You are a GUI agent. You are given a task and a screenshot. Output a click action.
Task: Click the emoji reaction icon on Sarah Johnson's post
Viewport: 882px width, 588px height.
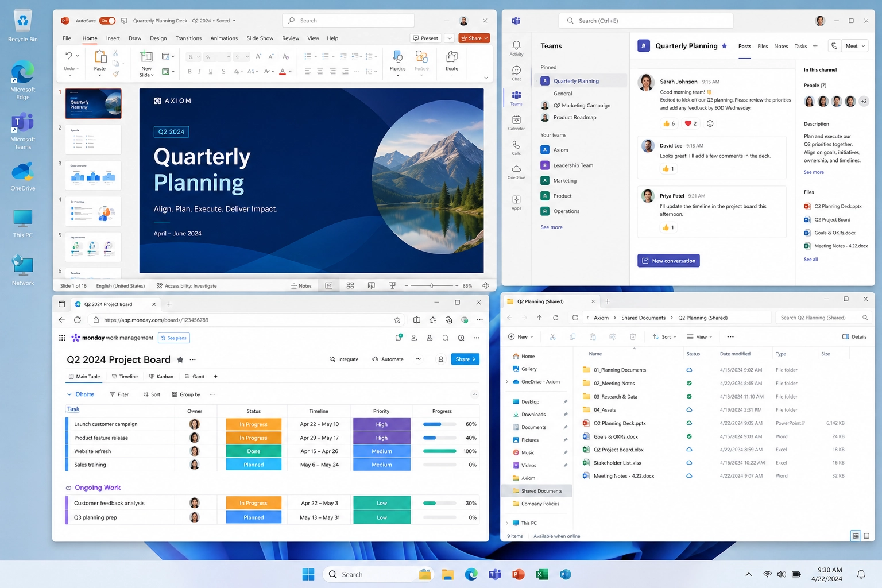pyautogui.click(x=710, y=123)
